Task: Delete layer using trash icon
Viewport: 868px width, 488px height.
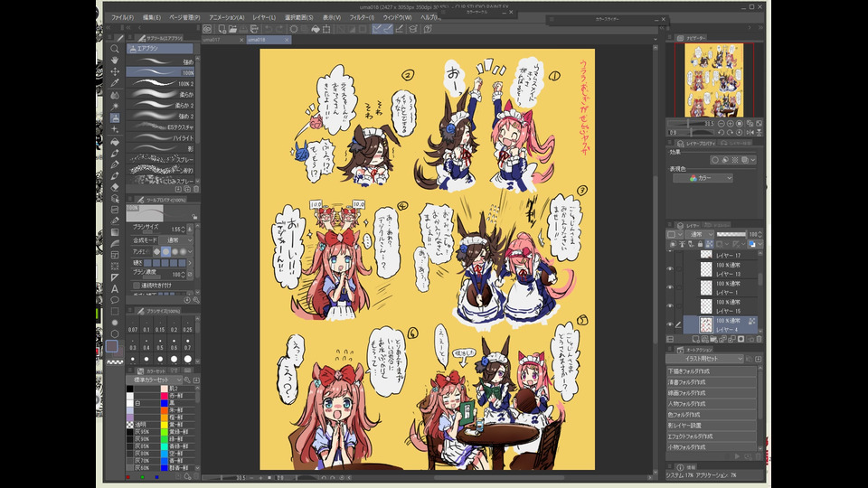Action: point(759,339)
